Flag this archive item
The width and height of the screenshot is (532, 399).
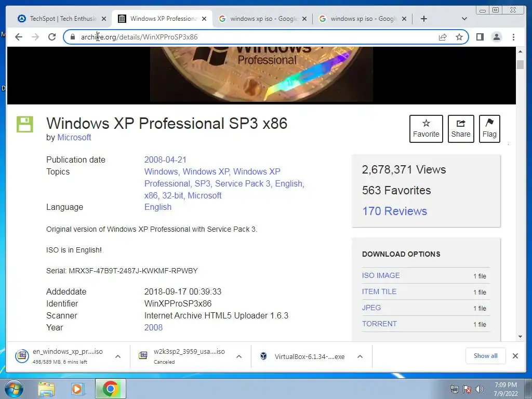(x=489, y=129)
